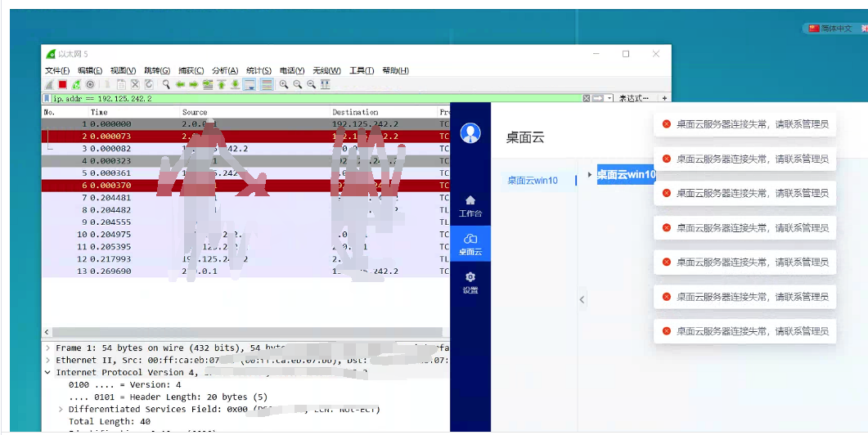Add a filter button with plus

(x=664, y=98)
